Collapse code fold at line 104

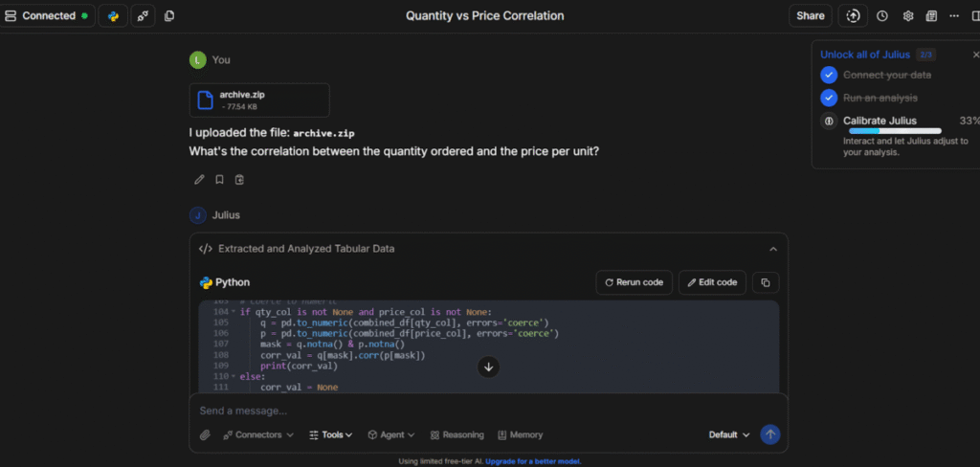tap(234, 312)
